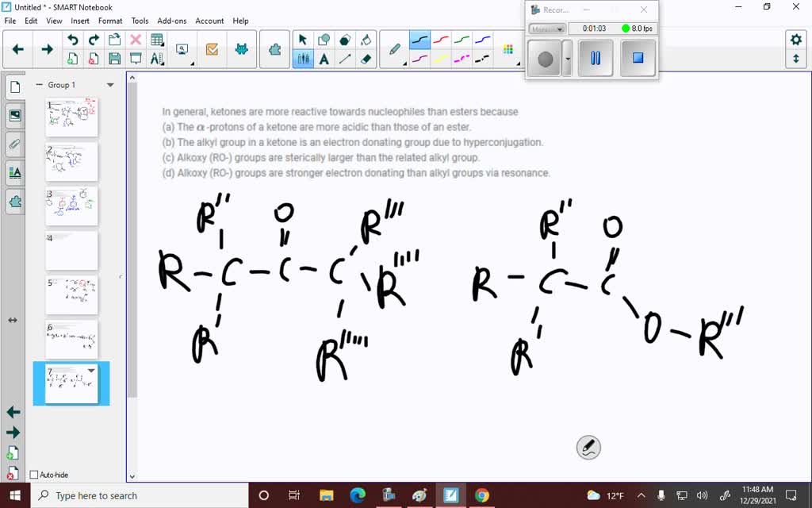Pause the screen recording
Screen dimensions: 812x508
(596, 58)
